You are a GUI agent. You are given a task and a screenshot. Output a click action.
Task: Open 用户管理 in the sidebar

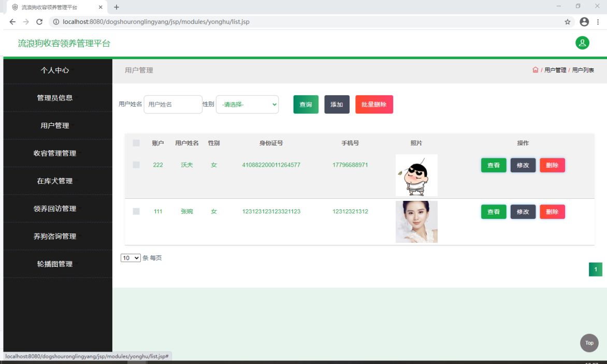[x=54, y=125]
